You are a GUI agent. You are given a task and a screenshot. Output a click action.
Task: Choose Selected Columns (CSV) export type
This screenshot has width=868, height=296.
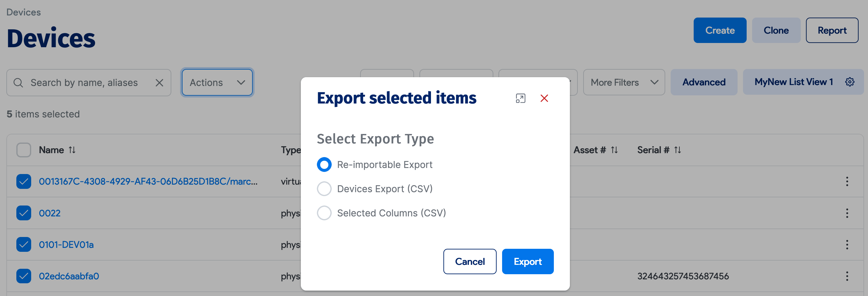[x=324, y=213]
